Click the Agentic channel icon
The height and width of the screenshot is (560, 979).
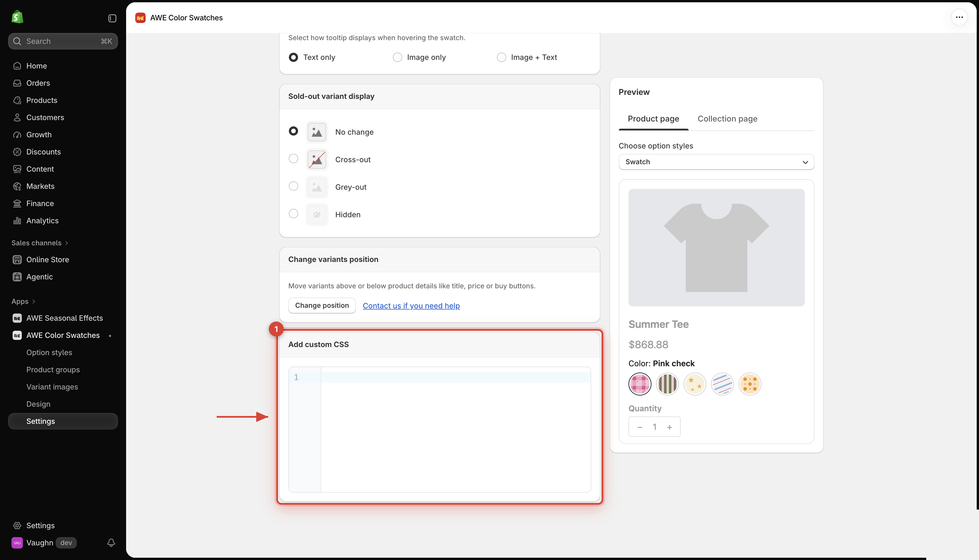tap(17, 277)
